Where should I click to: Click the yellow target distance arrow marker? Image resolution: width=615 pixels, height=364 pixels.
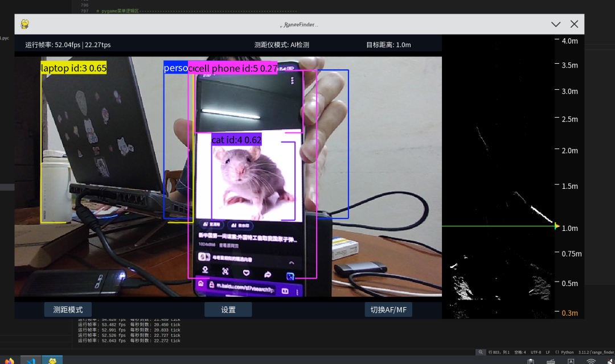pos(557,226)
